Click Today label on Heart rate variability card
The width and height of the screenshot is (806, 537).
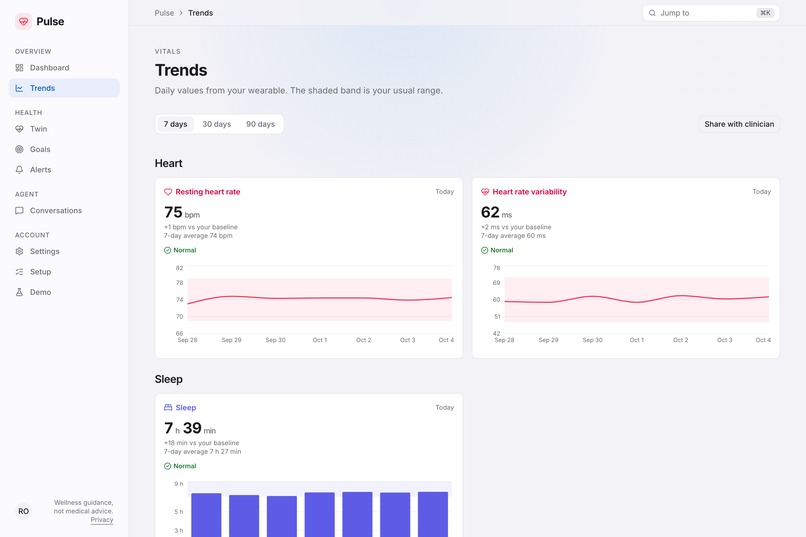(x=762, y=192)
